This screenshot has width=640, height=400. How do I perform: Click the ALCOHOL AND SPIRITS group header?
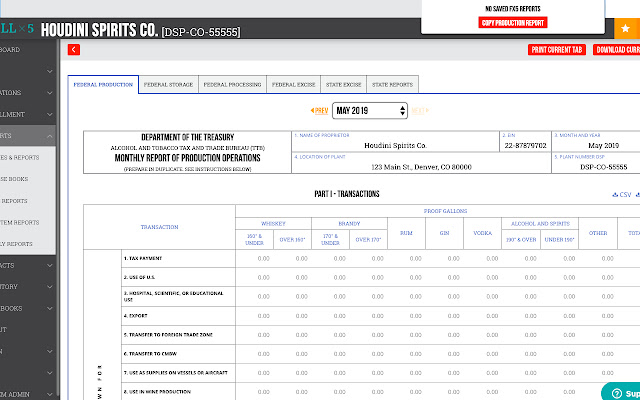tap(540, 224)
